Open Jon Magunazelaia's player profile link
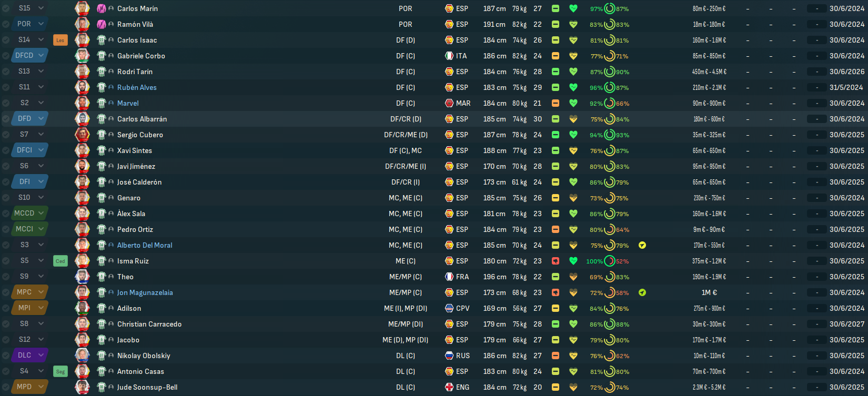Image resolution: width=868 pixels, height=396 pixels. tap(145, 292)
